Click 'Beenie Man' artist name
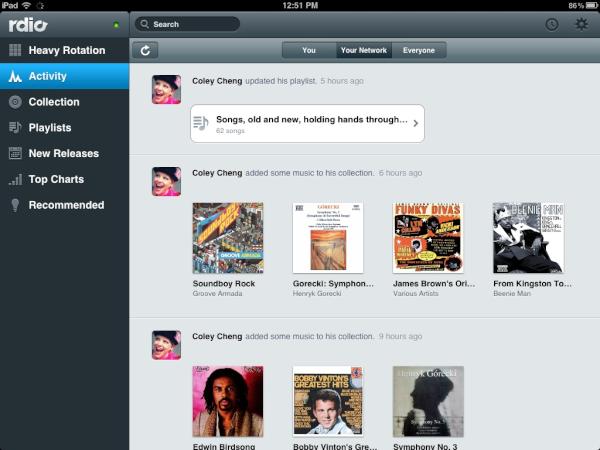The height and width of the screenshot is (450, 600). (512, 293)
